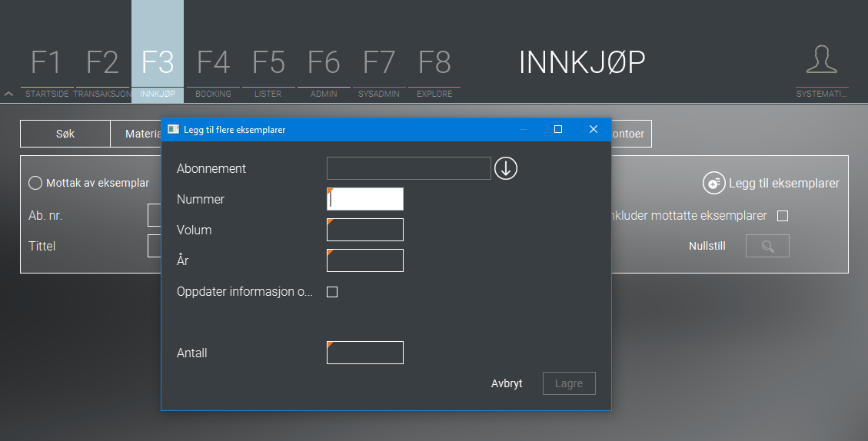
Task: Click the Lagre button in dialog
Action: pyautogui.click(x=569, y=383)
